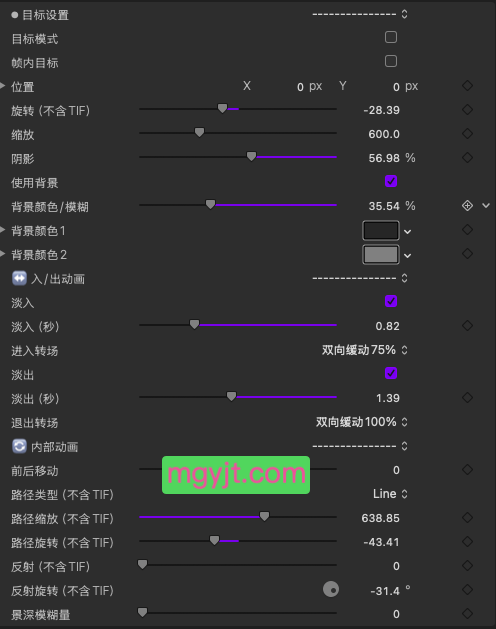496x629 pixels.
Task: Click the 路径旋转 slider handle
Action: click(x=215, y=540)
